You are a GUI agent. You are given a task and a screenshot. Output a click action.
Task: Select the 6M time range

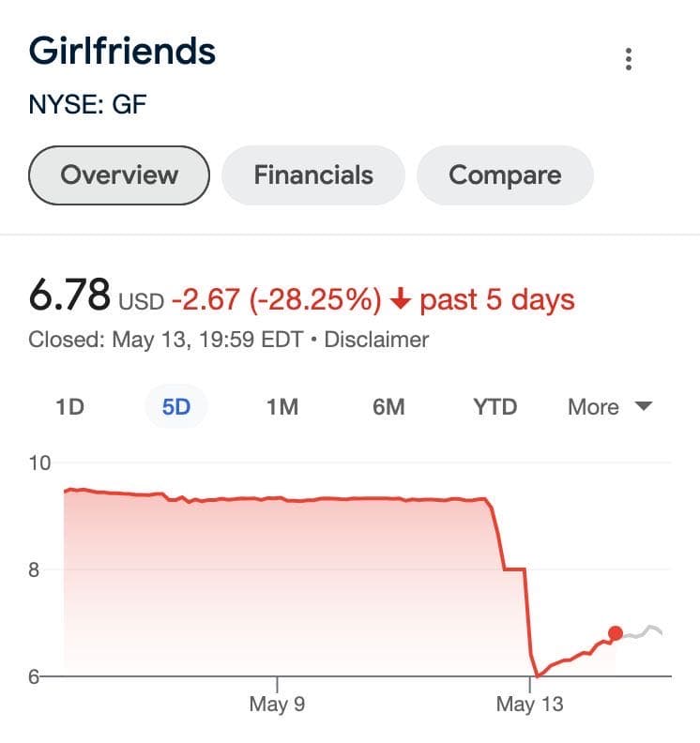[x=388, y=407]
